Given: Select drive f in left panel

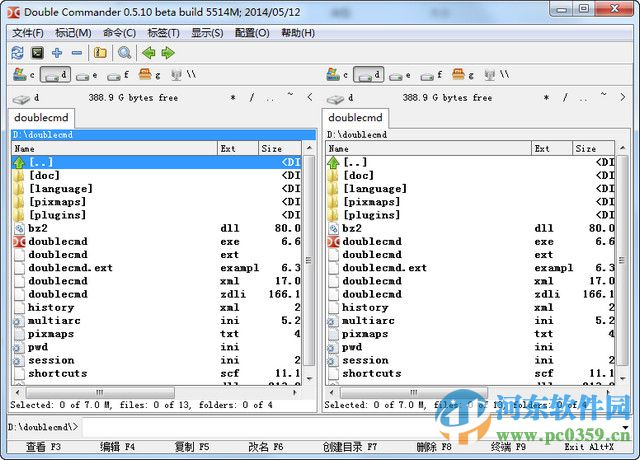Looking at the screenshot, I should coord(118,76).
